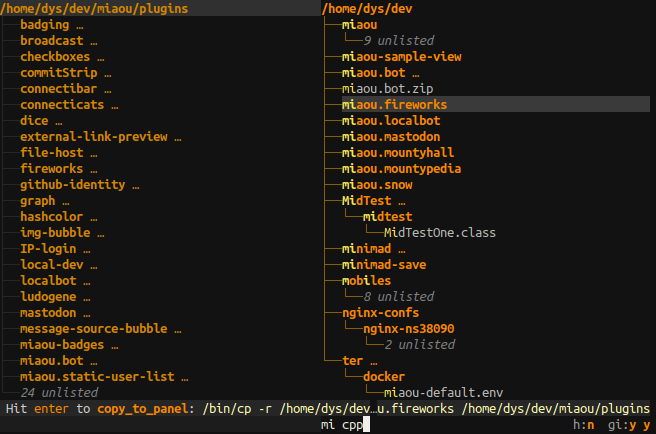Select miaou-default.env file
Viewport: 656px width, 434px height.
click(443, 393)
